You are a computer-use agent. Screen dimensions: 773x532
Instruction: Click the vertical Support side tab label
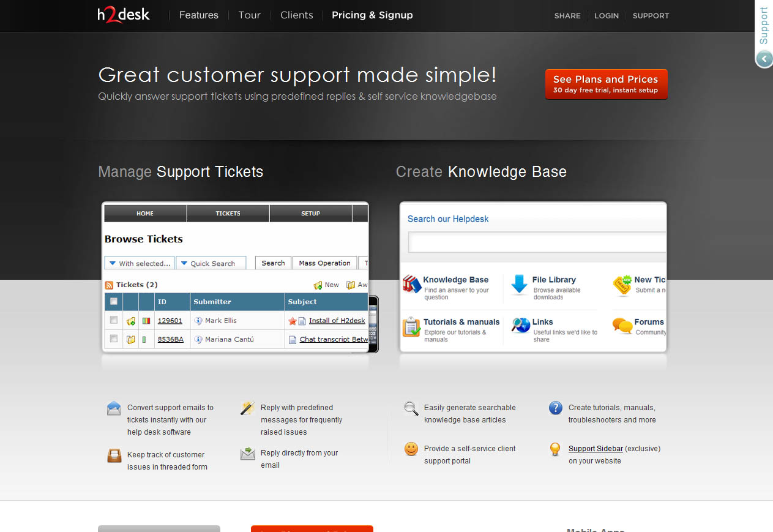(764, 26)
